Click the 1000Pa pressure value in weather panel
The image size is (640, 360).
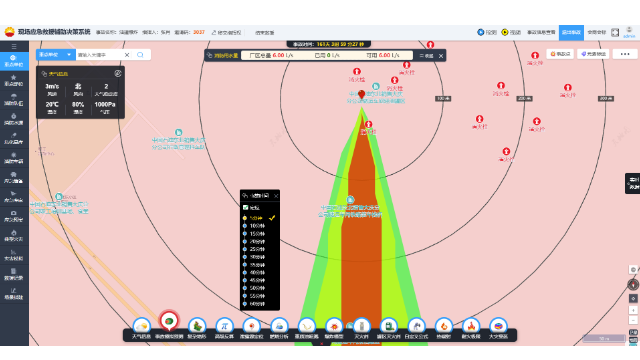105,104
